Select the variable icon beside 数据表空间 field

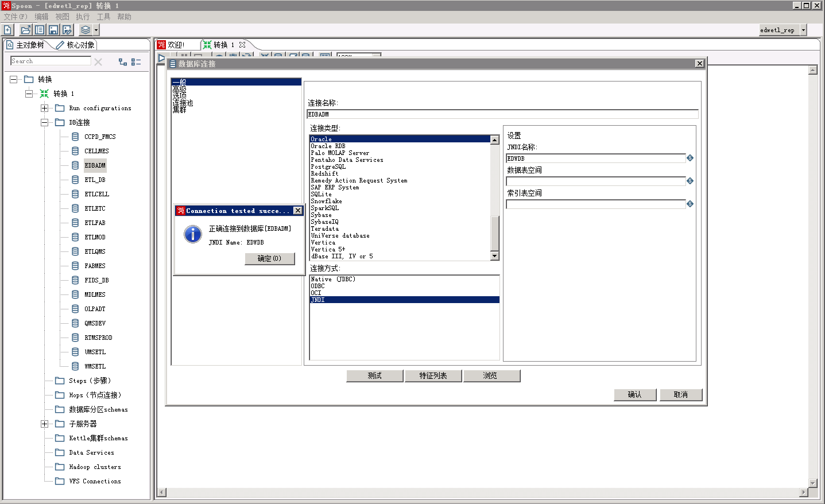point(689,181)
